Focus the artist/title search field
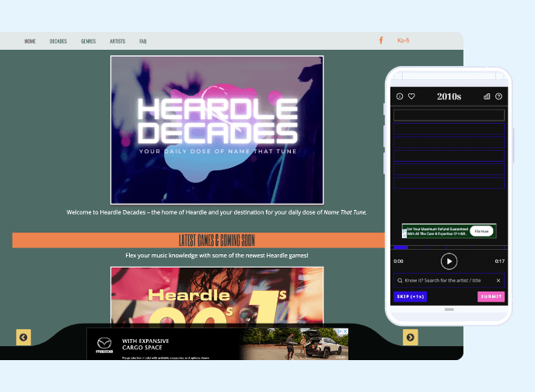Viewport: 535px width, 392px height. click(449, 281)
